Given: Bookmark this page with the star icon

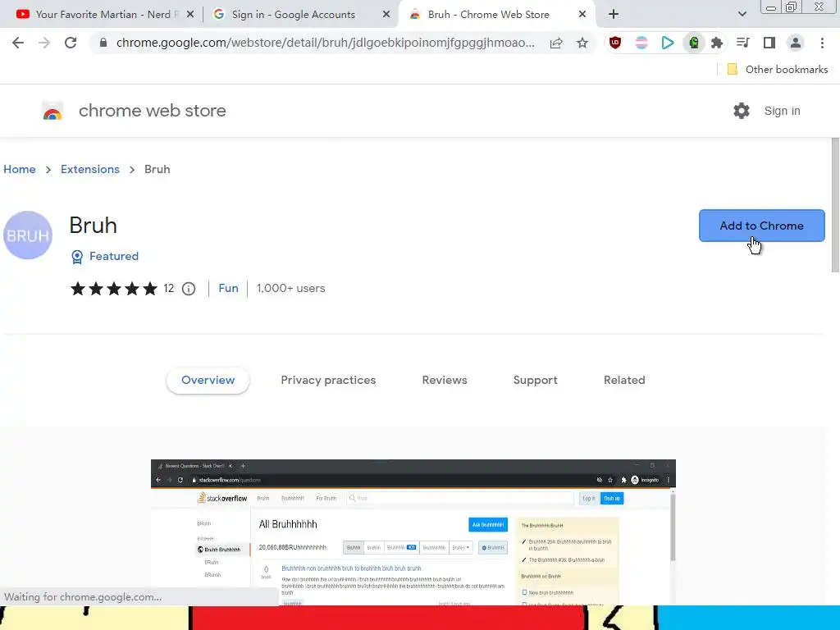Looking at the screenshot, I should coord(582,43).
